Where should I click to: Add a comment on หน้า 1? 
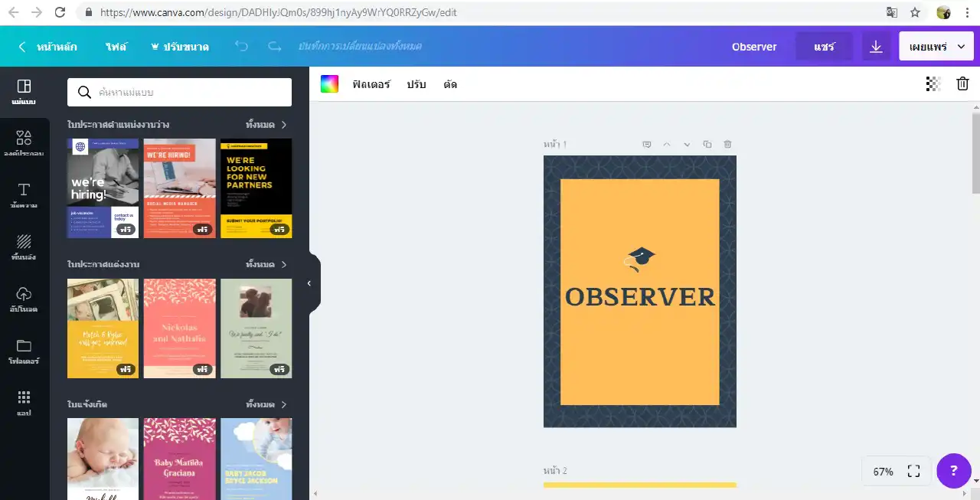click(x=647, y=144)
